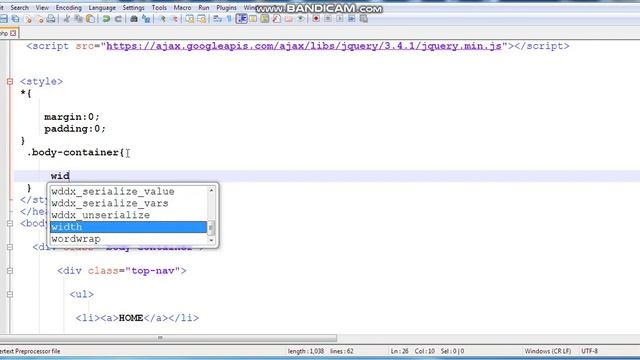
Task: Open the Document Map icon
Action: pyautogui.click(x=265, y=19)
